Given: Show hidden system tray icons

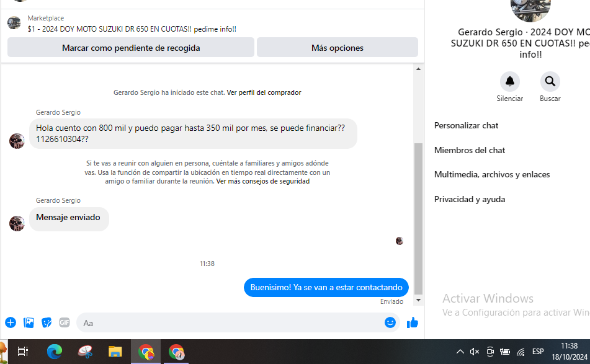Looking at the screenshot, I should tap(460, 352).
